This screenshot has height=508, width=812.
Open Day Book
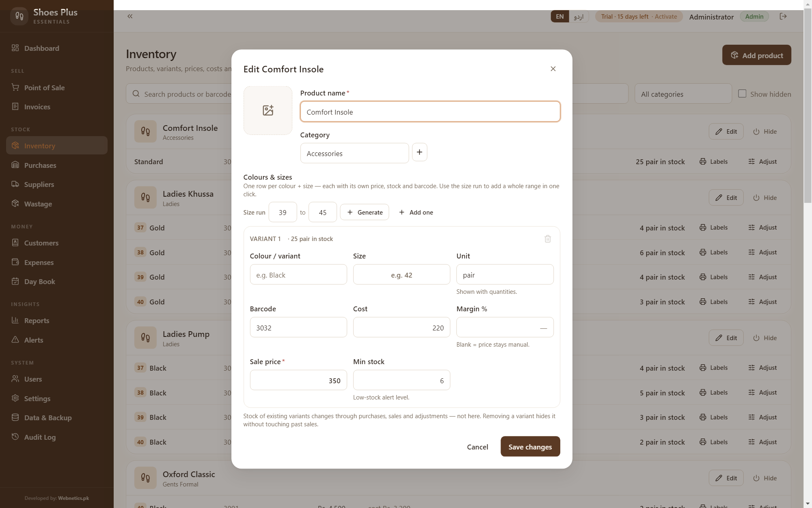57,281
